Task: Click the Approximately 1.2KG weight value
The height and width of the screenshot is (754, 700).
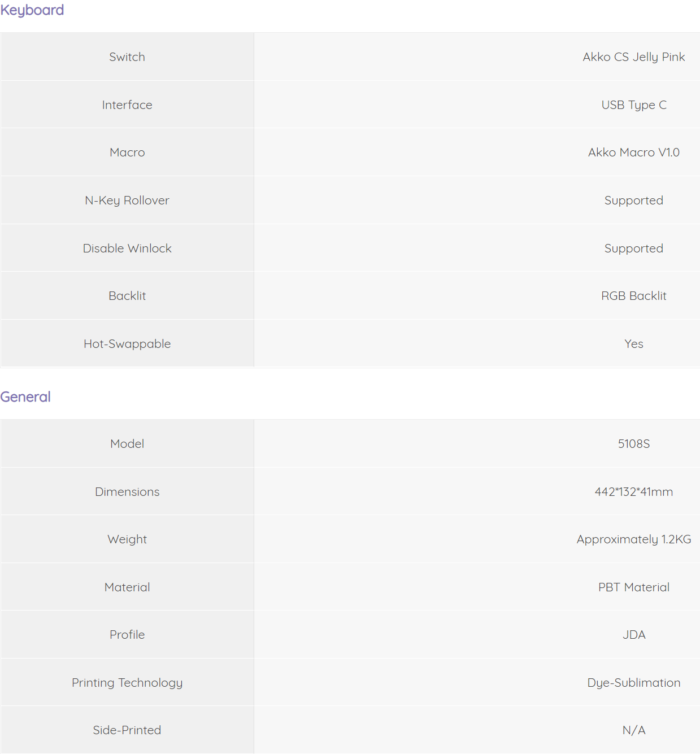Action: 634,539
